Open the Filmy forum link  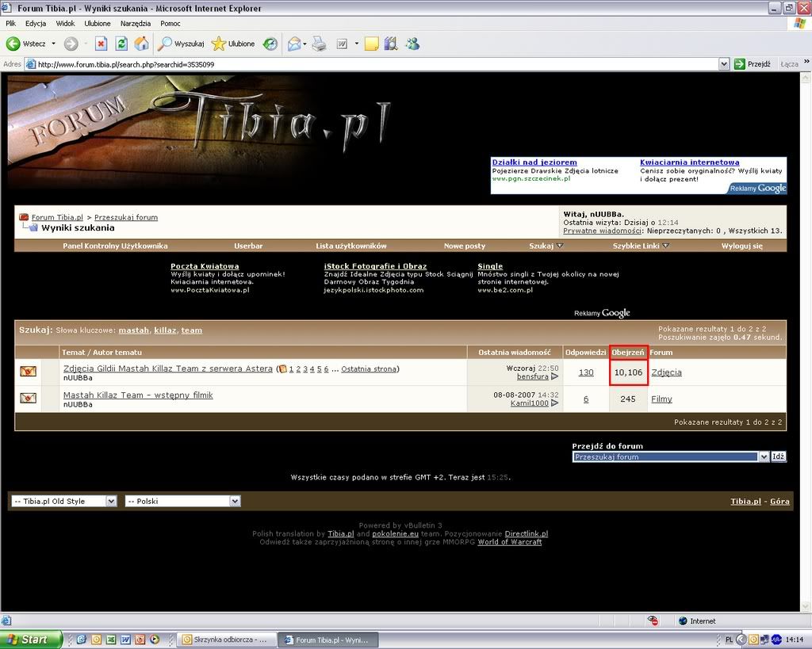pyautogui.click(x=662, y=399)
